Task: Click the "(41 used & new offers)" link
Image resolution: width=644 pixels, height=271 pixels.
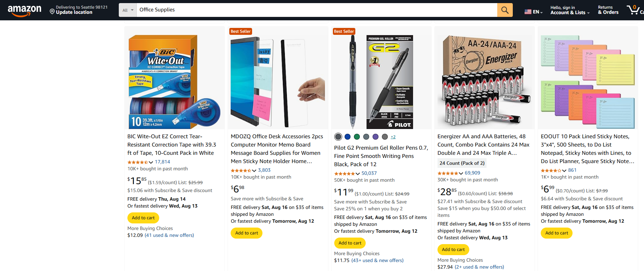Action: (169, 235)
